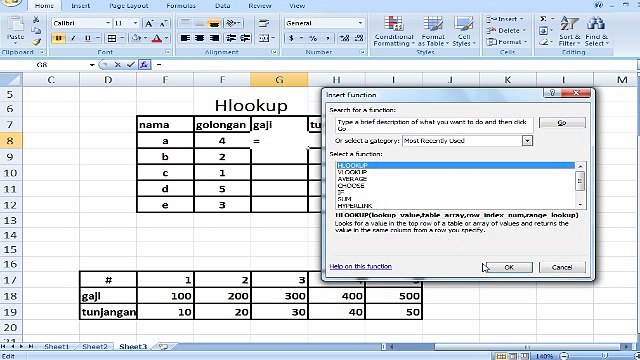Switch to the Formulas ribbon tab
Viewport: 640px width, 360px height.
tap(181, 6)
